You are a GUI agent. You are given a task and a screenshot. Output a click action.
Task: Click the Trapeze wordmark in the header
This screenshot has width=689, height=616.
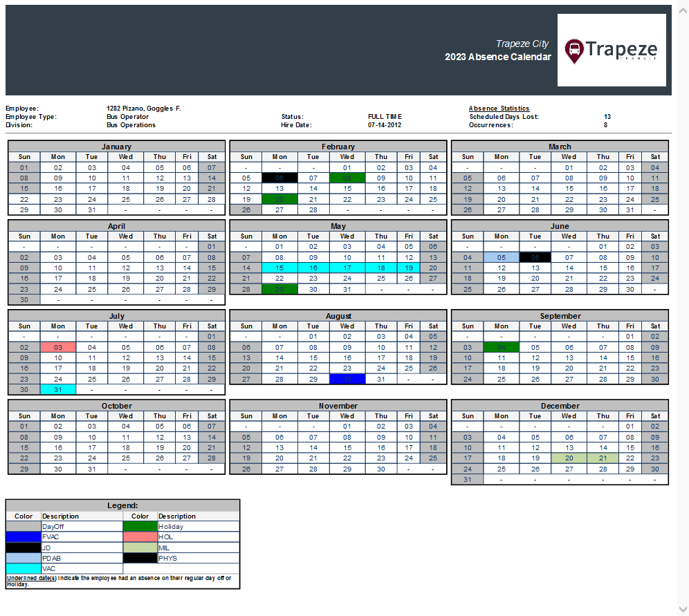(623, 49)
